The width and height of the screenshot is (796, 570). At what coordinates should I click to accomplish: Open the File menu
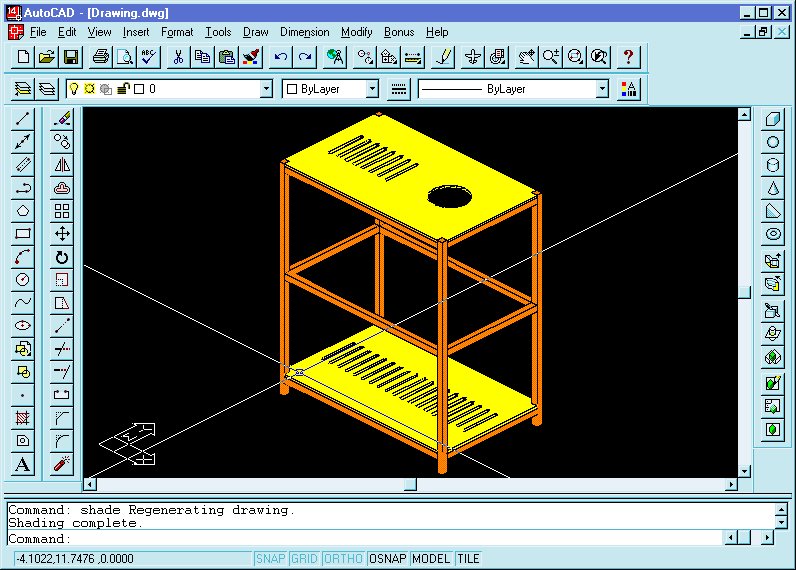coord(38,32)
